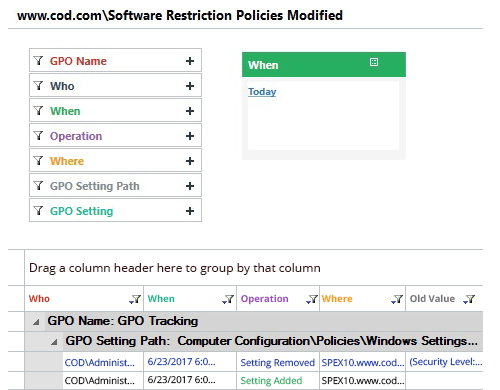Click the icon in the green When panel header

point(374,62)
